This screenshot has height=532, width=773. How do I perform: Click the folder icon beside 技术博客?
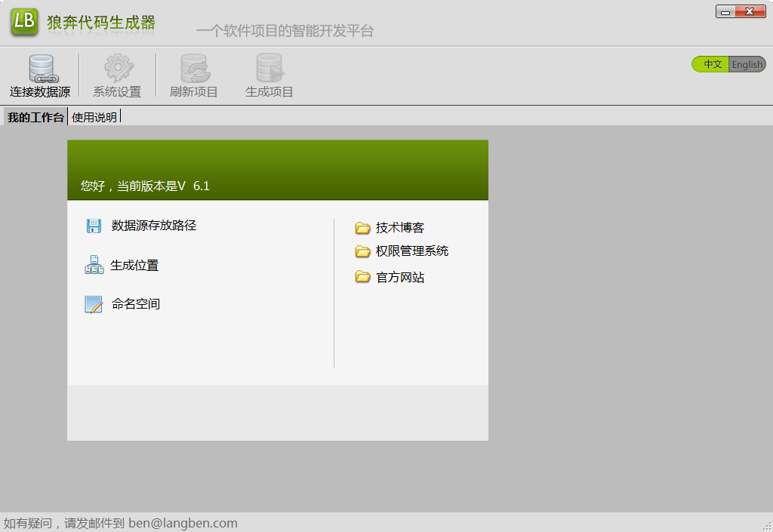362,226
